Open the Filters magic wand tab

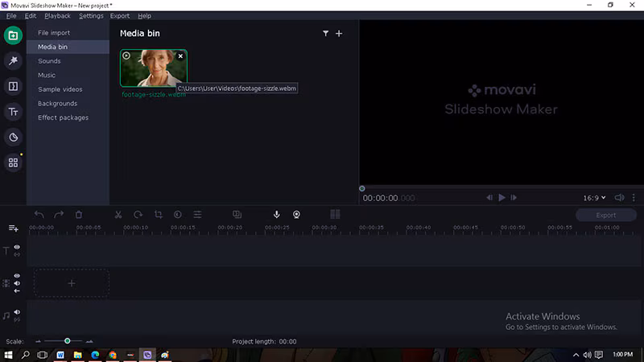coord(13,61)
